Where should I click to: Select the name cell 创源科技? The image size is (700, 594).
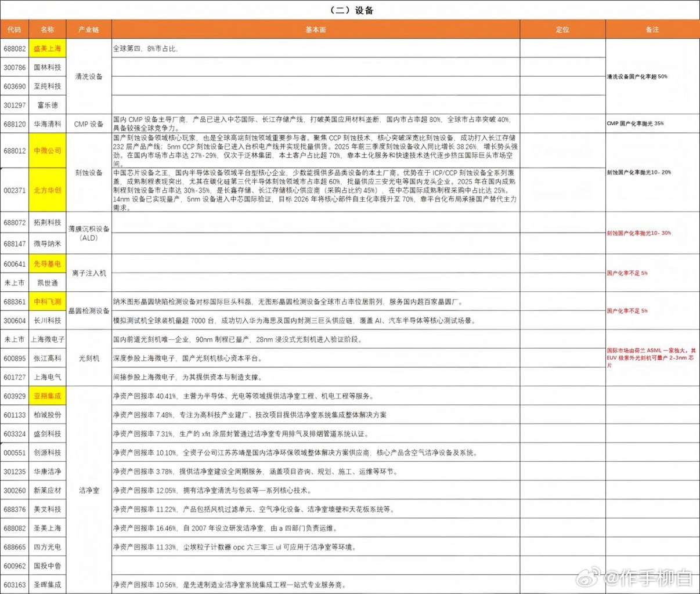pos(48,452)
